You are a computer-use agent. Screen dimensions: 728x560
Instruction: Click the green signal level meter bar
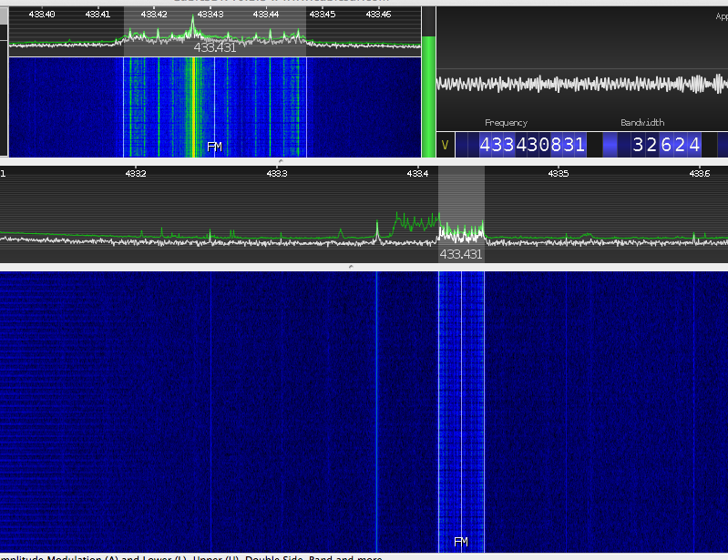(x=428, y=97)
